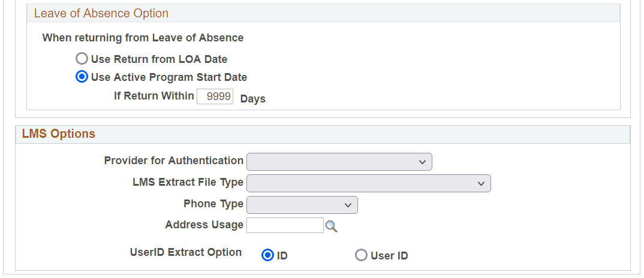Click When returning from Leave of Absence text

click(143, 38)
